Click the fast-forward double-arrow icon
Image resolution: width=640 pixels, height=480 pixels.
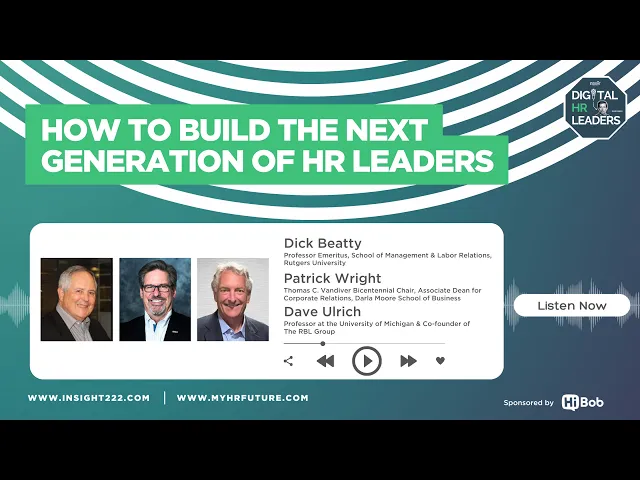click(x=408, y=361)
